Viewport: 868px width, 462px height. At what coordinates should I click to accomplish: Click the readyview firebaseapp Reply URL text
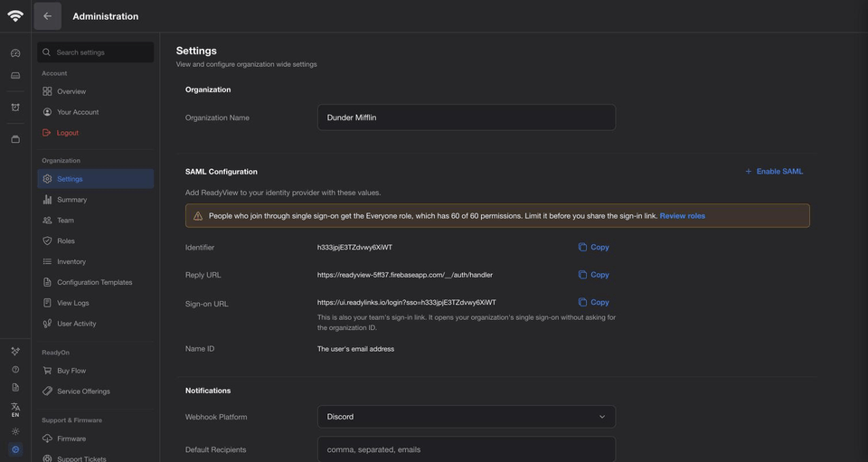coord(405,275)
